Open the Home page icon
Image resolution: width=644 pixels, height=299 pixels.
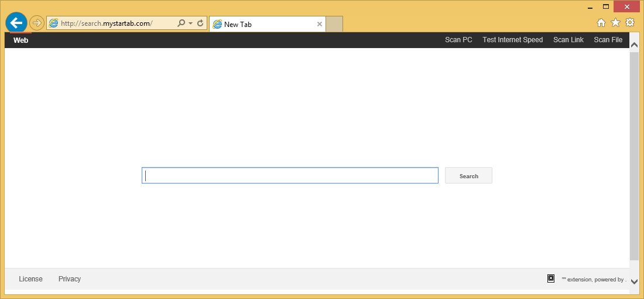(x=601, y=23)
